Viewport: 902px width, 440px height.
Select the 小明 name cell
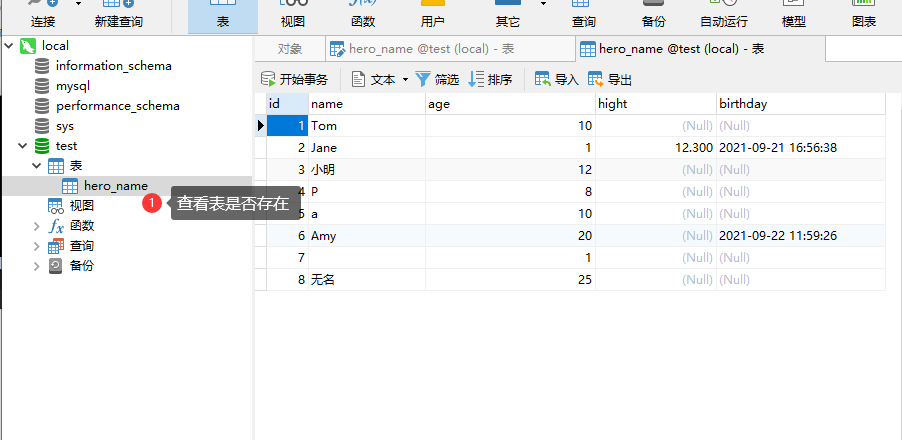pos(367,170)
